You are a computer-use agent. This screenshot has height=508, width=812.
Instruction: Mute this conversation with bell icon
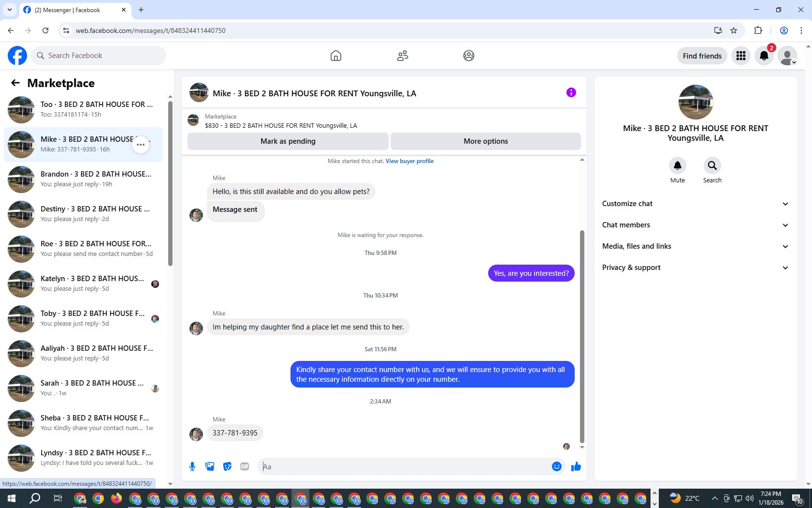pos(678,165)
